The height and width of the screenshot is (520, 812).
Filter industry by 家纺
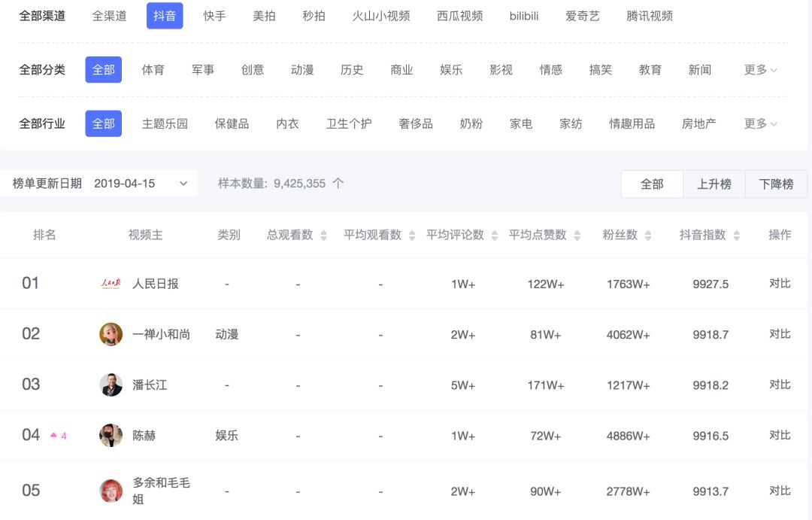tap(571, 124)
